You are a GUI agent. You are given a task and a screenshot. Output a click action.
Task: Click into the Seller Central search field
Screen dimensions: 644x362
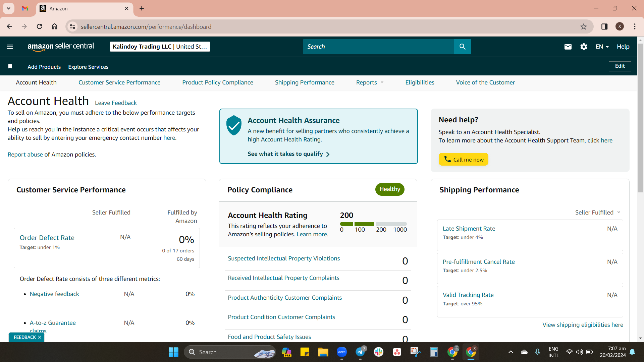point(379,47)
